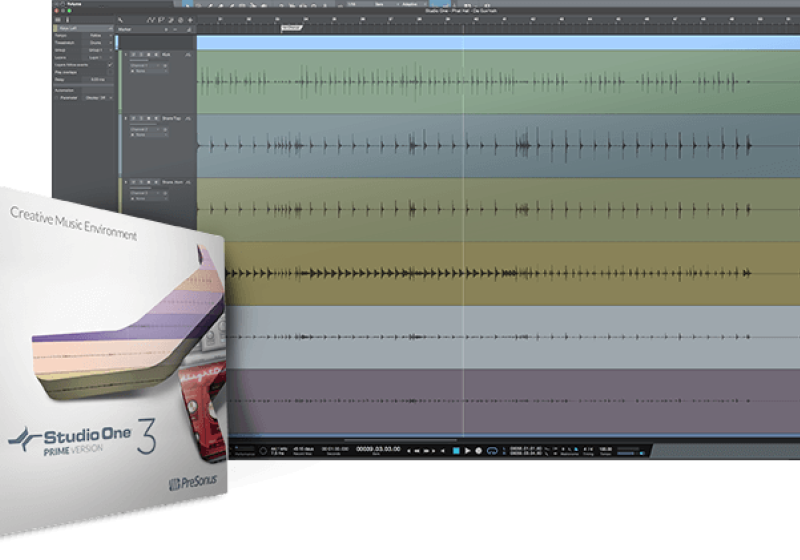Toggle the metronome icon in transport
The height and width of the screenshot is (560, 800).
pyautogui.click(x=575, y=449)
